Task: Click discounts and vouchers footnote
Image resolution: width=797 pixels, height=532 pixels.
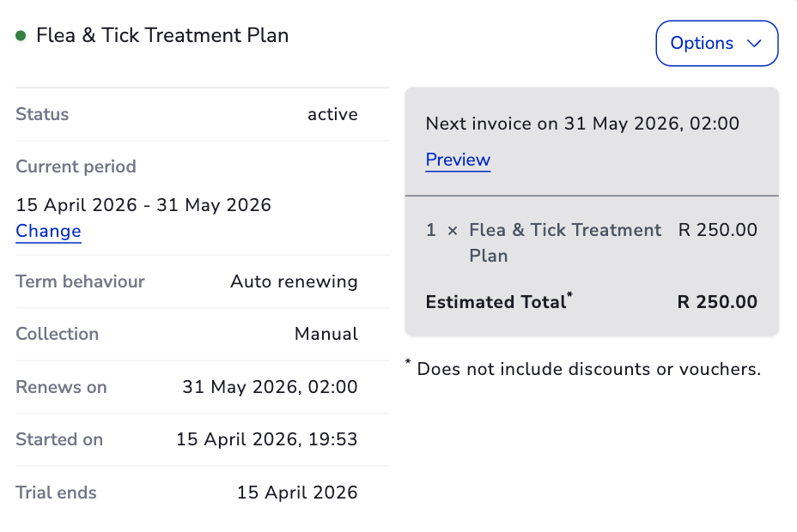Action: pos(587,370)
